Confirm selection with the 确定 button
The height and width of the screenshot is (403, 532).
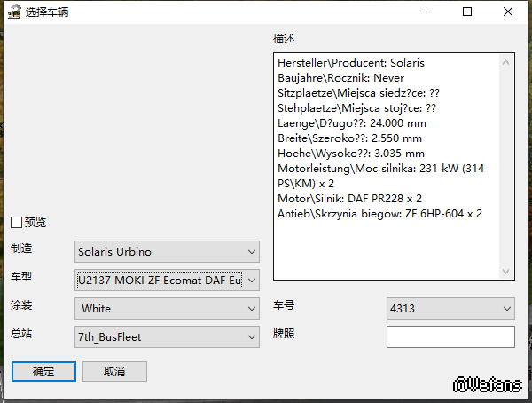[x=43, y=371]
